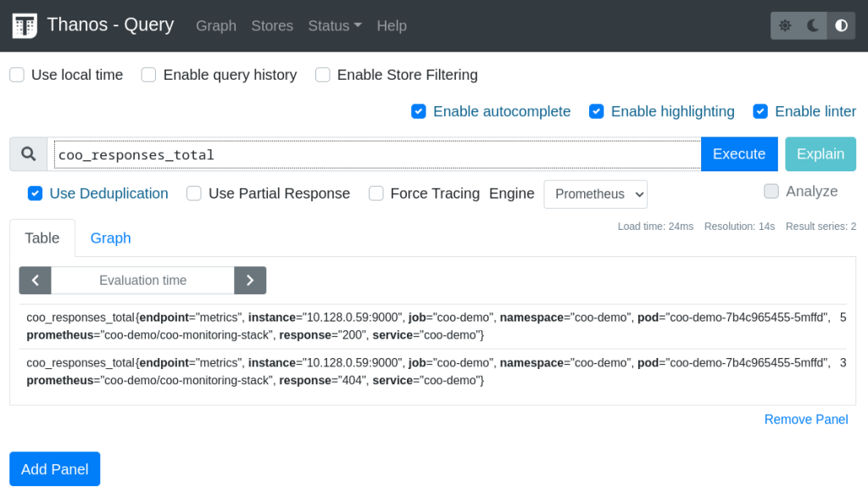Click the Remove Panel link
The image size is (868, 492).
click(806, 419)
